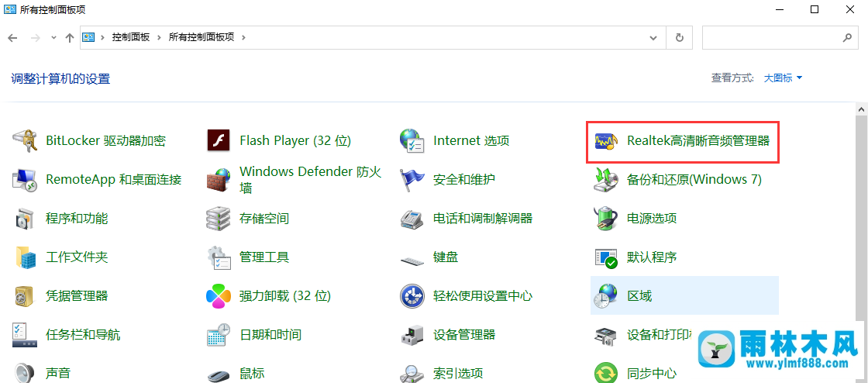Open the RemoteApp 和桌面连接 icon

[25, 179]
